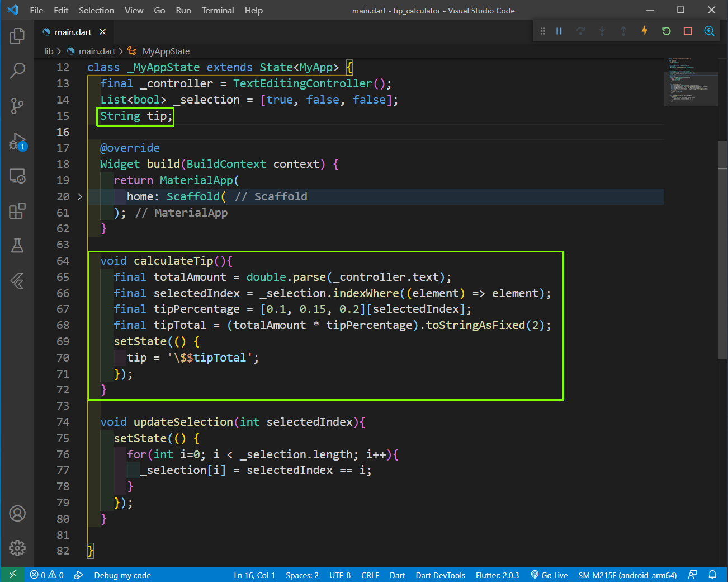
Task: Open the Explorer view in activity bar
Action: tap(17, 36)
